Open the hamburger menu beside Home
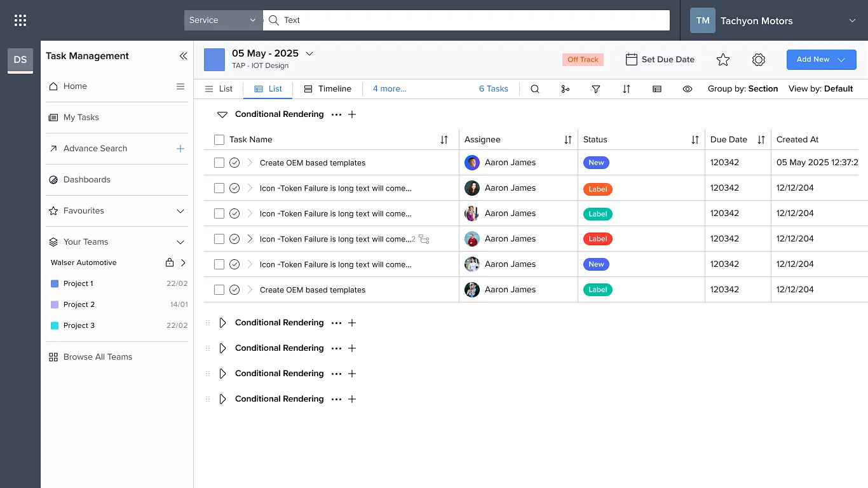Screen dimensions: 868x488 (x=180, y=86)
